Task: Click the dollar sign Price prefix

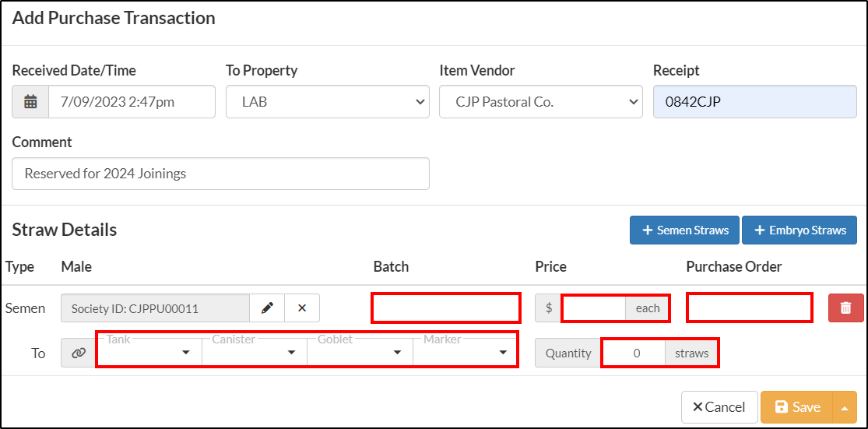Action: pos(549,308)
